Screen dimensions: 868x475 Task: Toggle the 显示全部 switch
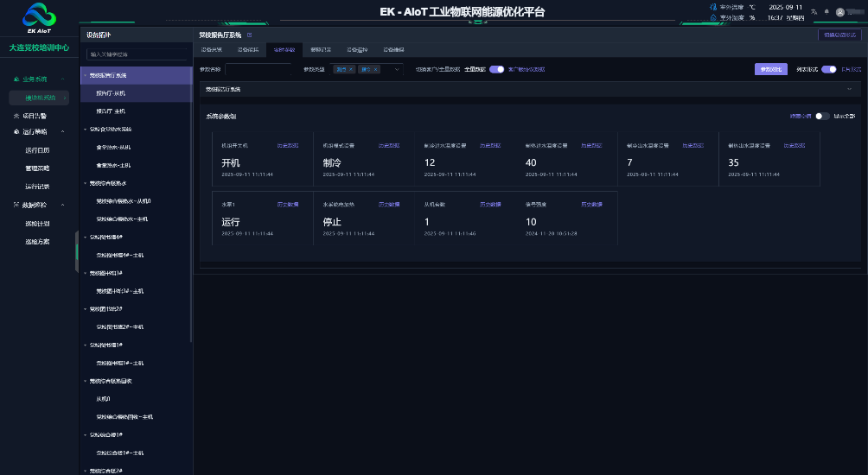(822, 116)
